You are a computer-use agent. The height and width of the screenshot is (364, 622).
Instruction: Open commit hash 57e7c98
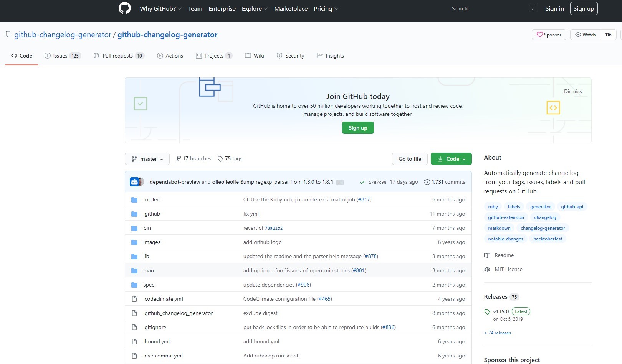pyautogui.click(x=377, y=182)
